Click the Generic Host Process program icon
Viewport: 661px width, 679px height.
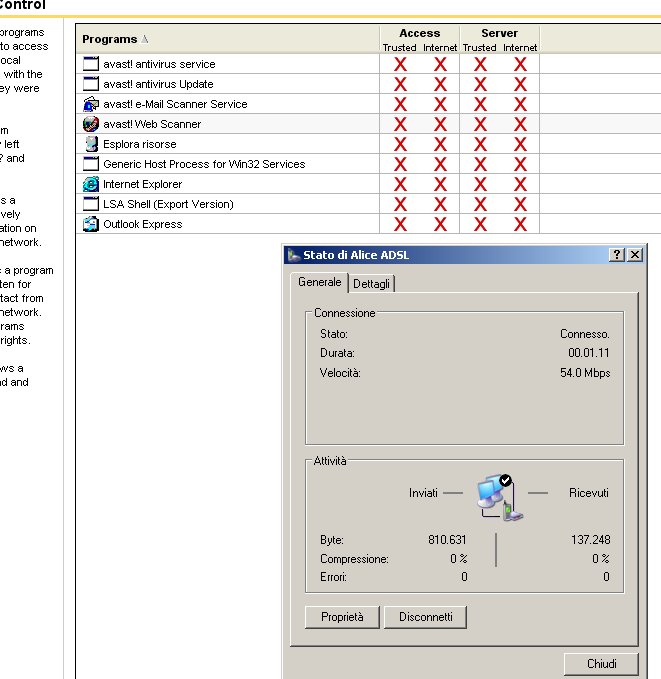point(91,164)
